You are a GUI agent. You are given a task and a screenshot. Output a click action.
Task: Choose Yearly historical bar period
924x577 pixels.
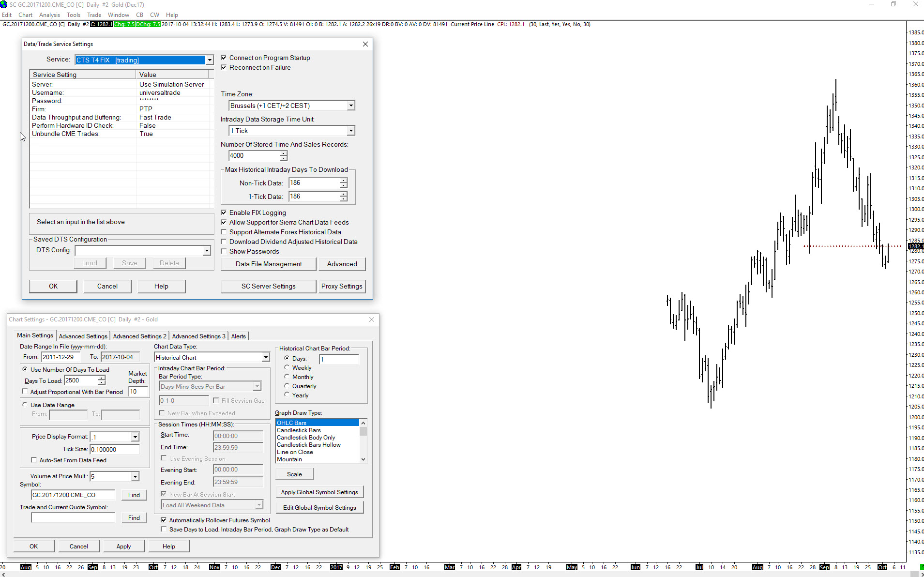click(287, 395)
